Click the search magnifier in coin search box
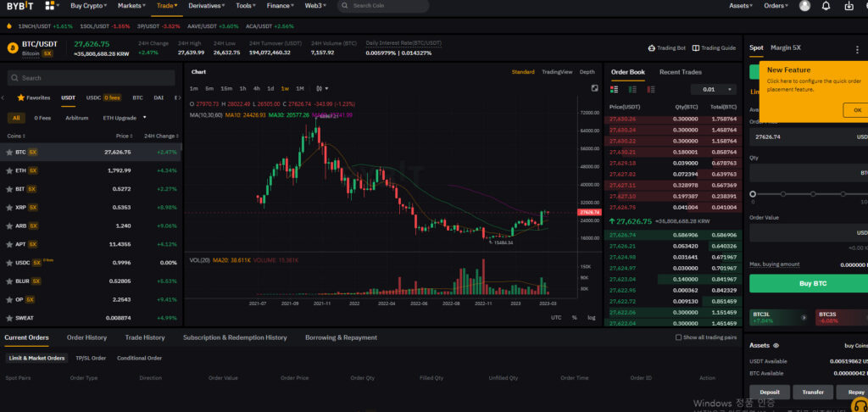Screen dimensions: 868x412 click(16, 78)
